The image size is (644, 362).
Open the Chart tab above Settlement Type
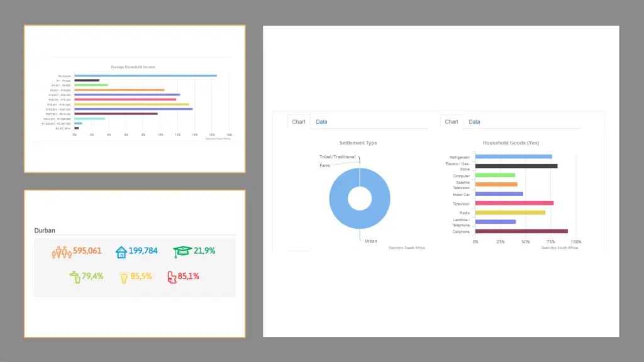click(x=299, y=122)
